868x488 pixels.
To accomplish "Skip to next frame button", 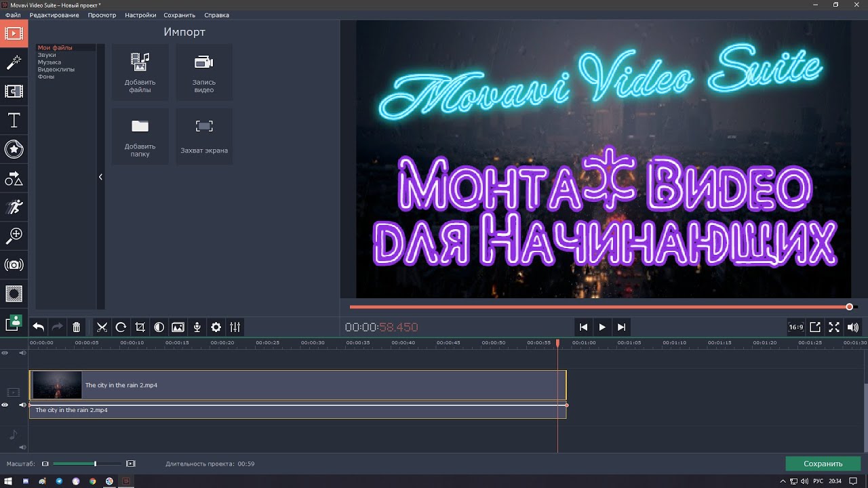I will point(621,327).
